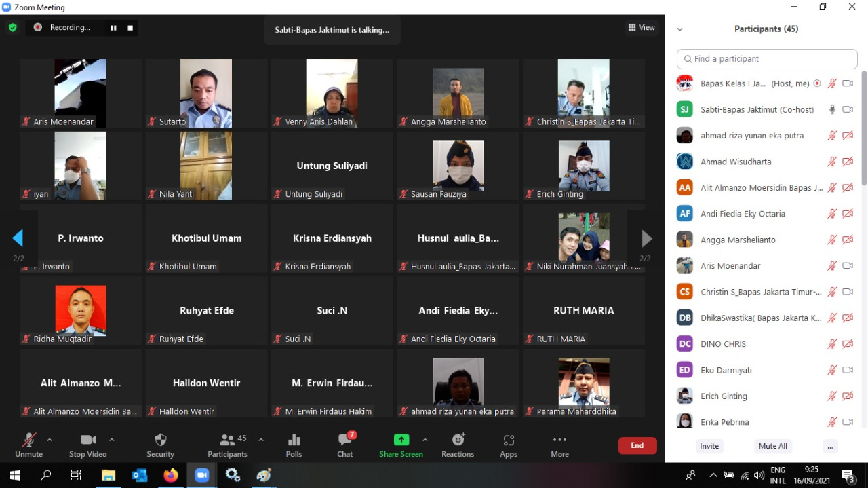868x488 pixels.
Task: Click Sutarto video tile
Action: pyautogui.click(x=206, y=93)
